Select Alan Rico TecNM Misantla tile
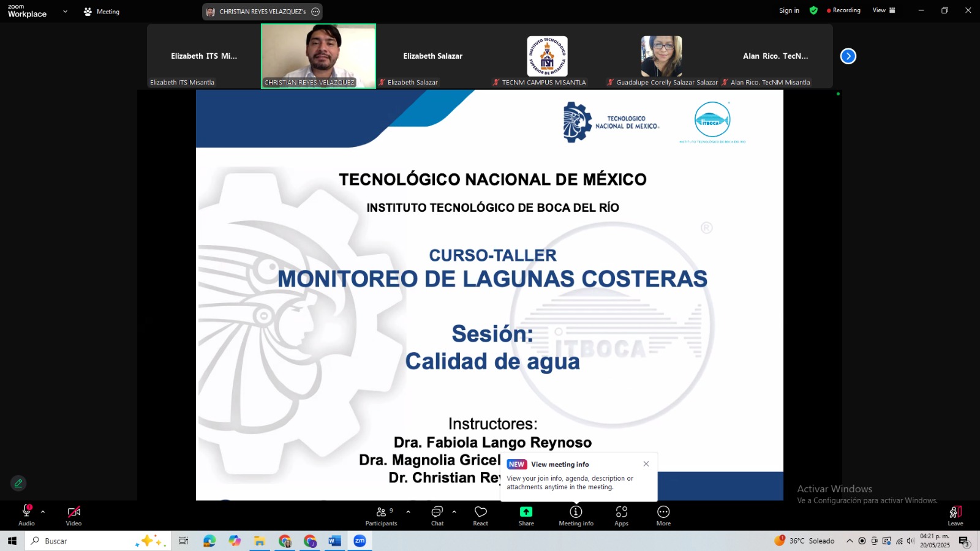The height and width of the screenshot is (551, 980). (775, 56)
